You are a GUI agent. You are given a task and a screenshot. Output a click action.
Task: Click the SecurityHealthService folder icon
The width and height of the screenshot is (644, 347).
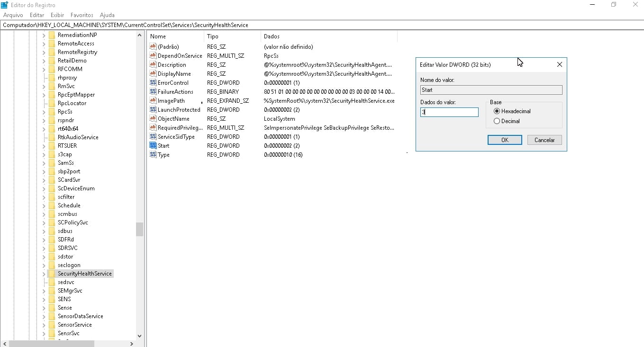click(52, 274)
